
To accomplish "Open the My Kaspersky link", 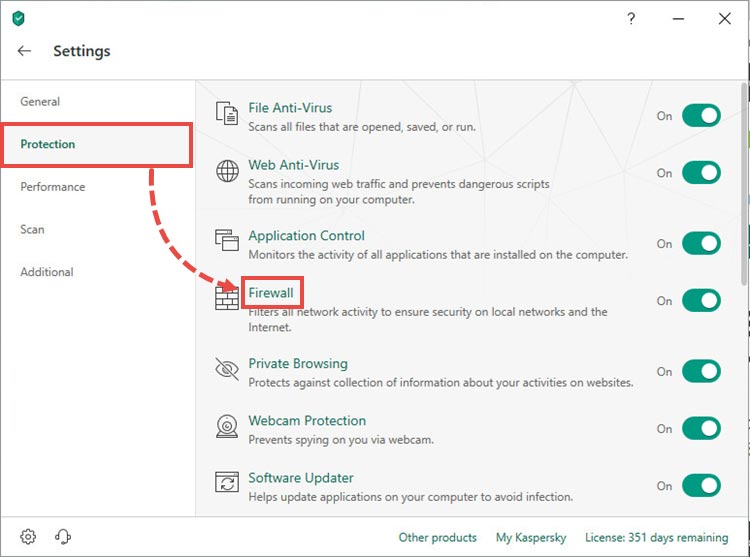I will pos(531,537).
